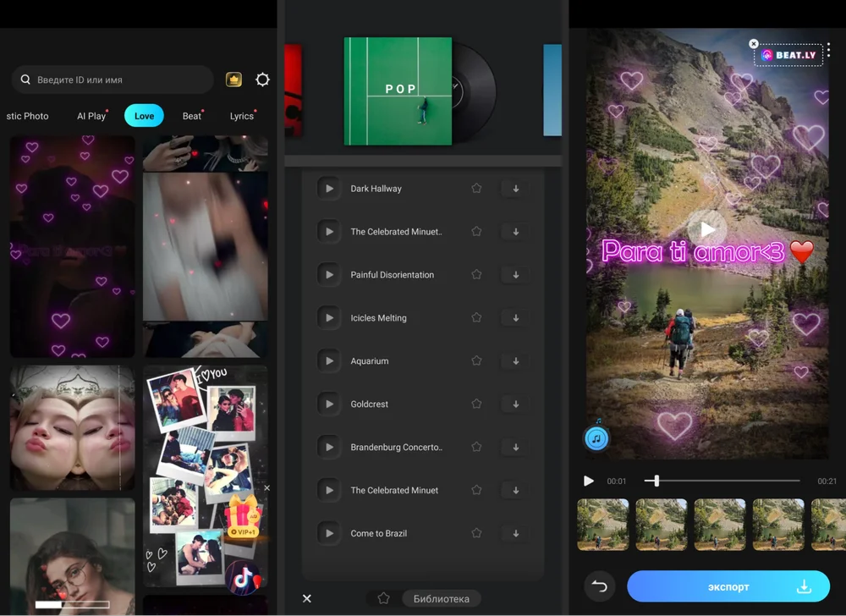Close the music panel with X

tap(307, 598)
